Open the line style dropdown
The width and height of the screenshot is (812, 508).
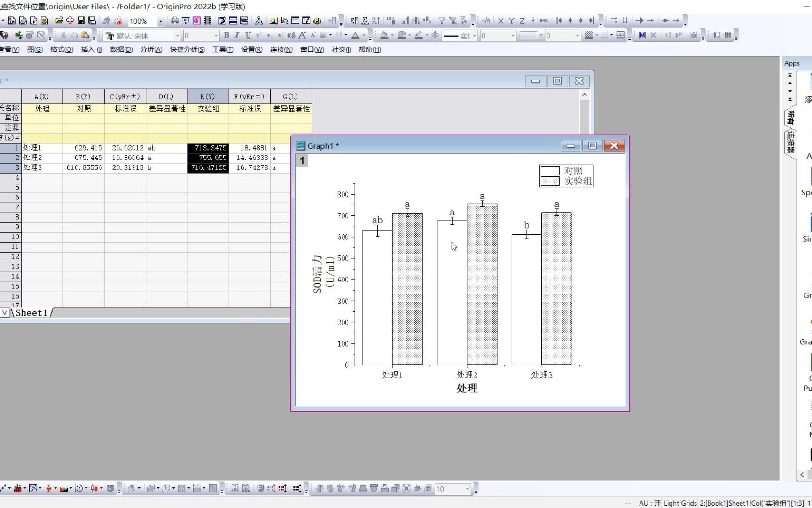pyautogui.click(x=474, y=36)
